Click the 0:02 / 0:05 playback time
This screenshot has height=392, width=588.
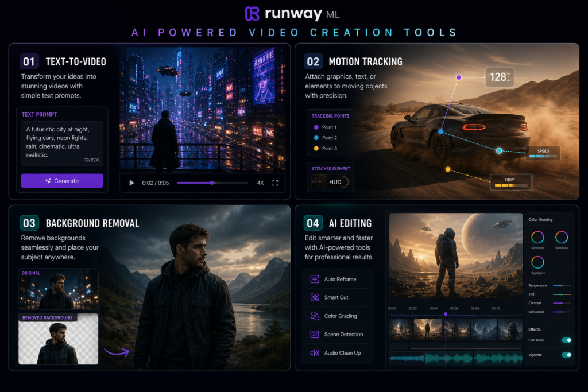[x=155, y=183]
